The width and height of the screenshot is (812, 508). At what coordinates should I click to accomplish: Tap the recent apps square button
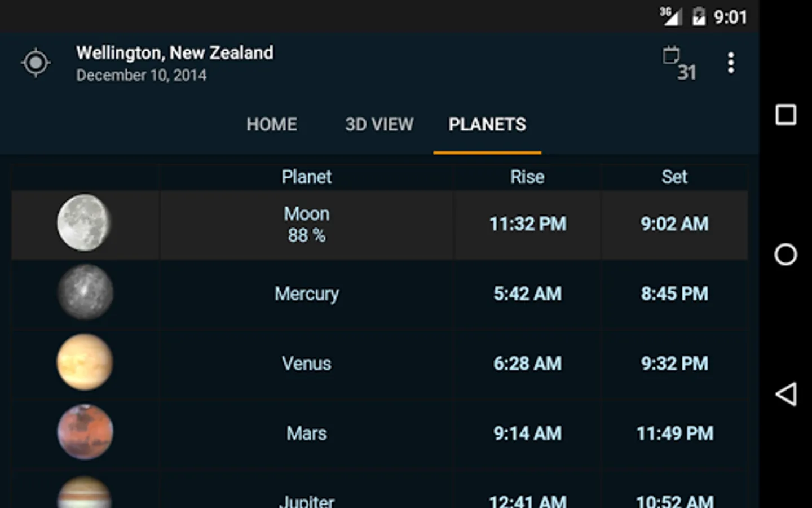coord(785,115)
